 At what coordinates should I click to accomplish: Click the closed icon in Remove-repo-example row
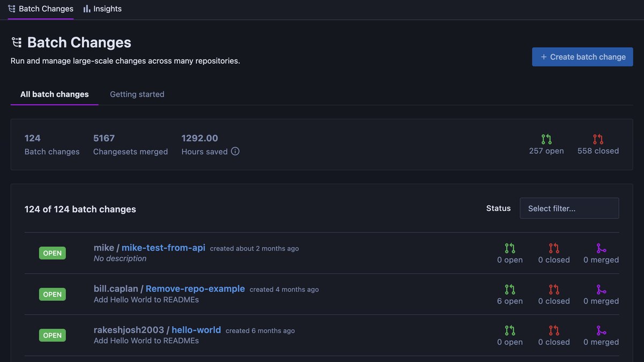(x=554, y=290)
